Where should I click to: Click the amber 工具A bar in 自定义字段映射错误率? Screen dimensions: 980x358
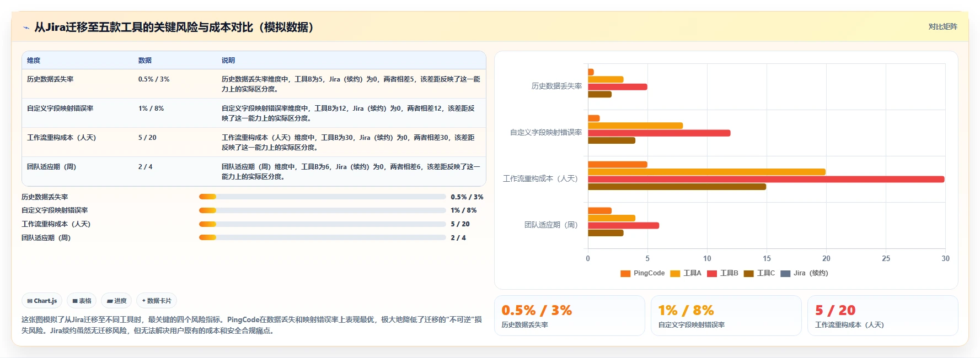coord(635,126)
